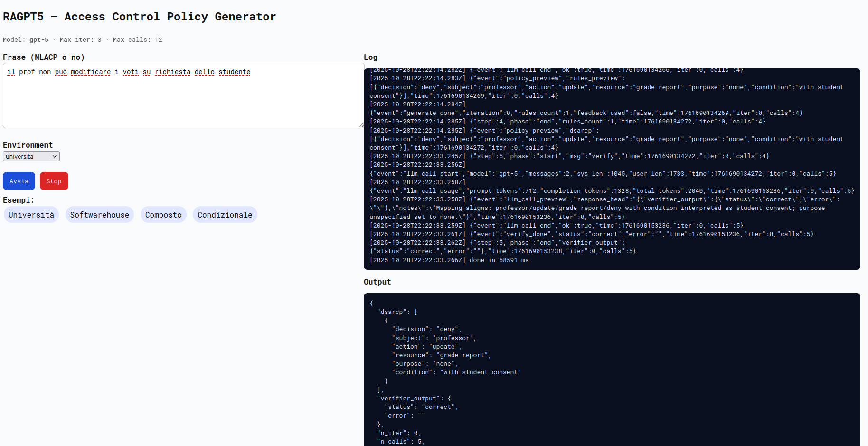Click the text area resize handle

(361, 125)
